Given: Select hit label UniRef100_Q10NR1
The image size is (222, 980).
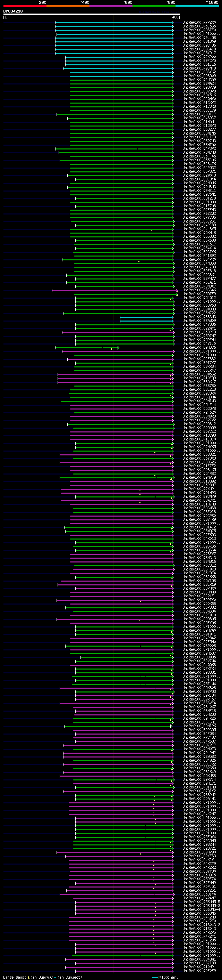Looking at the screenshot, I should click(x=199, y=967).
